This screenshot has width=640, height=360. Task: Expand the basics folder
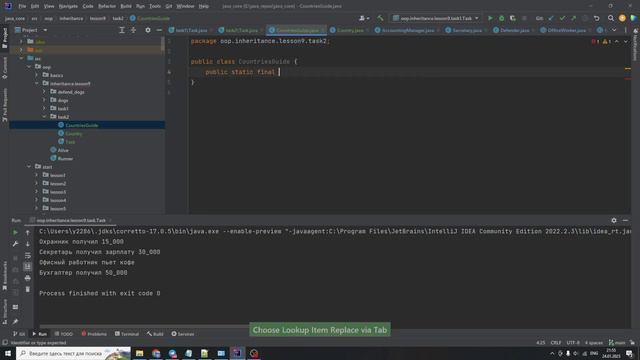(x=37, y=75)
